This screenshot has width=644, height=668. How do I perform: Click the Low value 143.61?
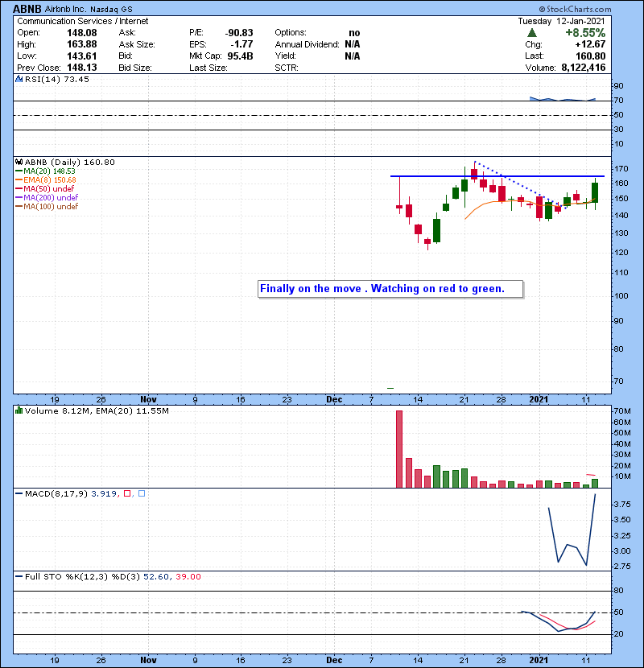pos(82,56)
